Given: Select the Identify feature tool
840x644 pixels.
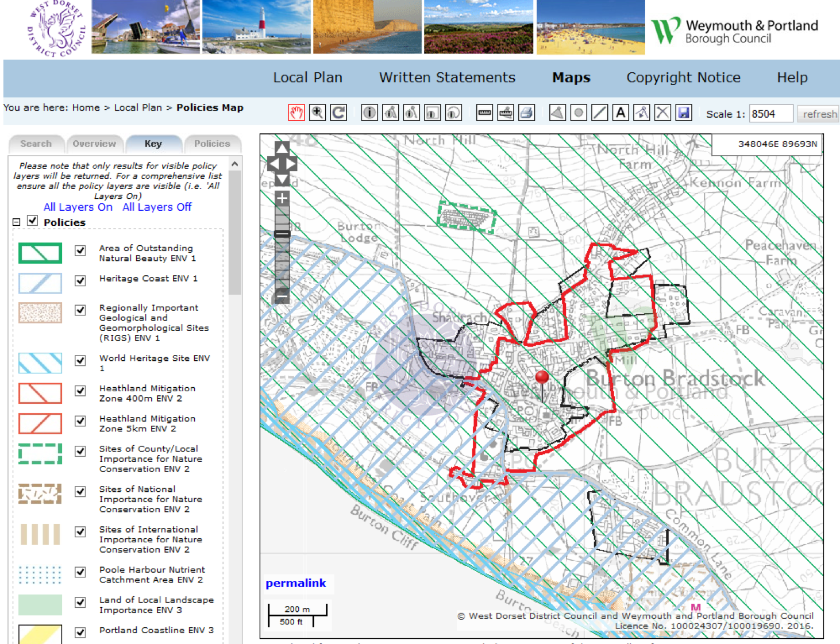Looking at the screenshot, I should pos(369,113).
